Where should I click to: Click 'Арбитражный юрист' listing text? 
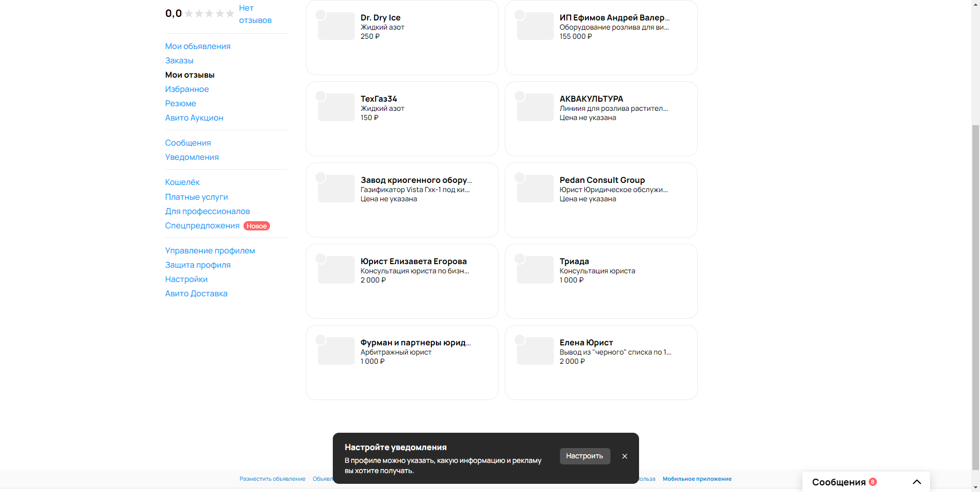pyautogui.click(x=396, y=353)
